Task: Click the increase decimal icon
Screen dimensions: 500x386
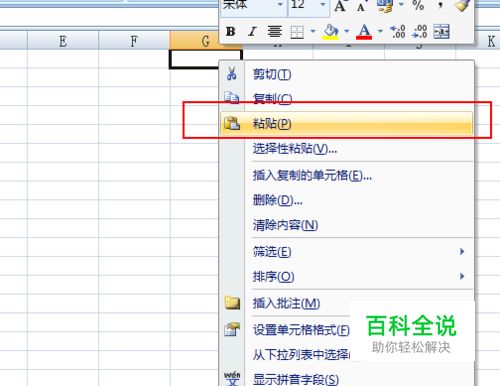Action: point(398,32)
